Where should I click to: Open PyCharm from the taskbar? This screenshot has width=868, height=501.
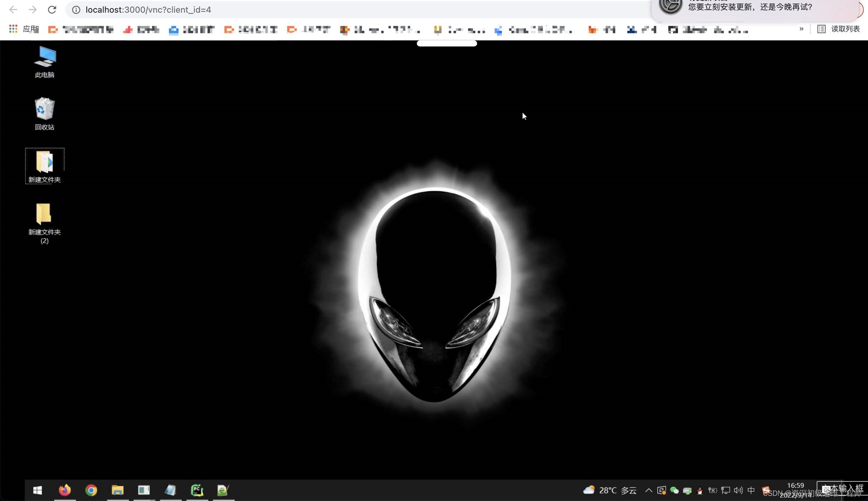(197, 490)
